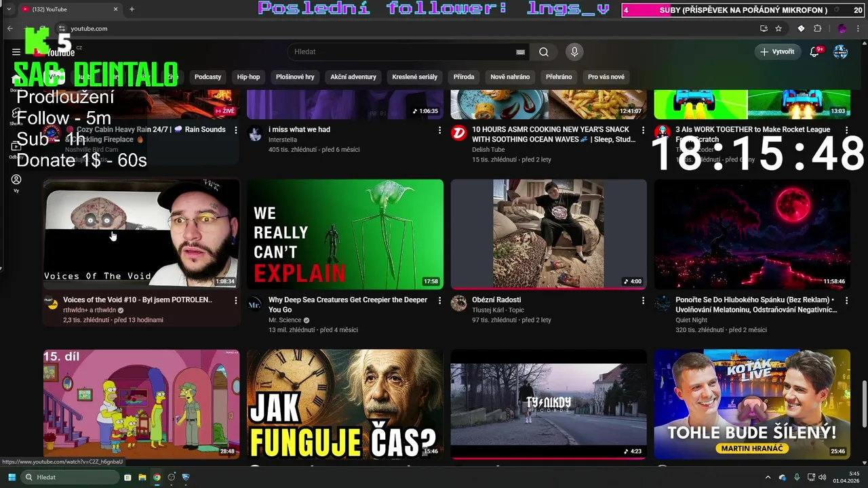
Task: Play the 'TOHLE BUDE ŠÍLENÝ!' Koták Live thumbnail
Action: point(752,405)
